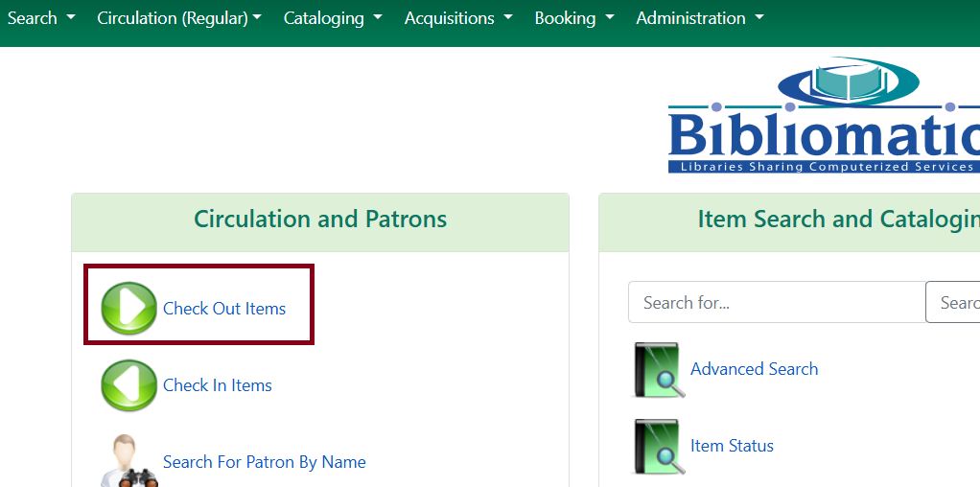Open the Item Status text link

coord(732,446)
